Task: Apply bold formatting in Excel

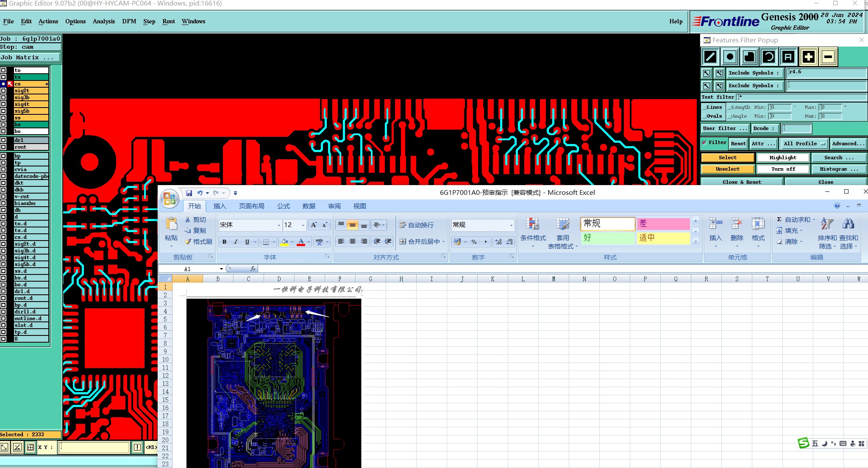Action: click(224, 242)
